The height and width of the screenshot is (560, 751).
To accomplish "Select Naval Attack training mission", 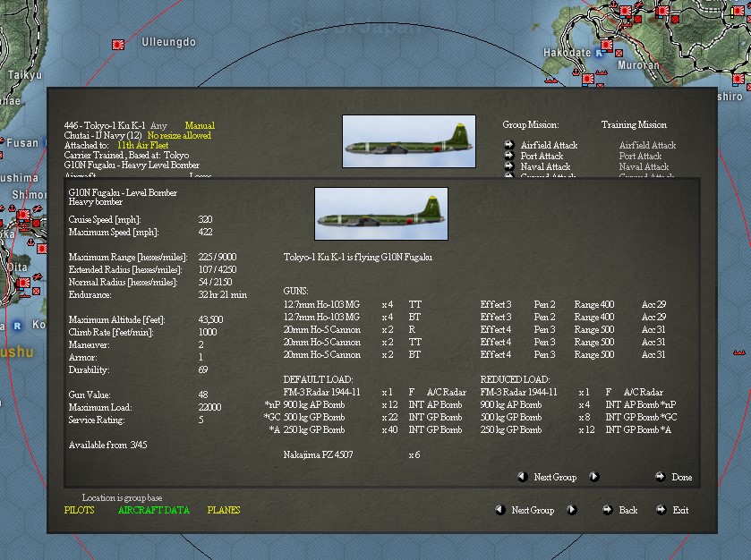I will click(644, 167).
